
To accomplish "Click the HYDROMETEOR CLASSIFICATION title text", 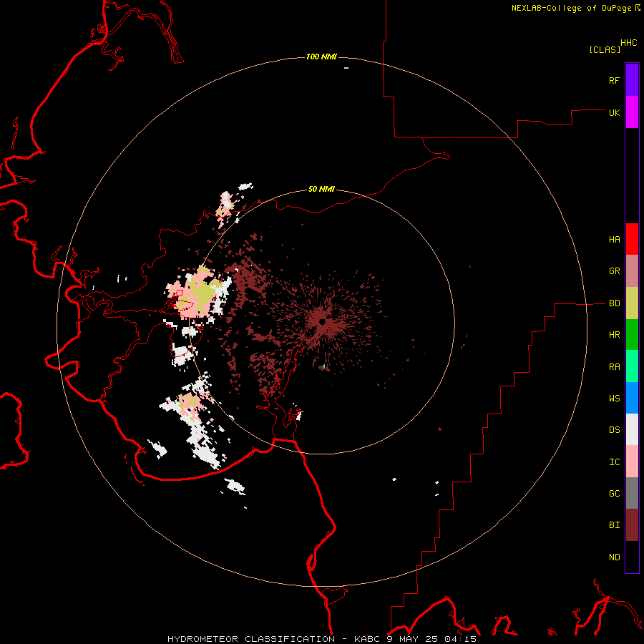I will pos(251,639).
